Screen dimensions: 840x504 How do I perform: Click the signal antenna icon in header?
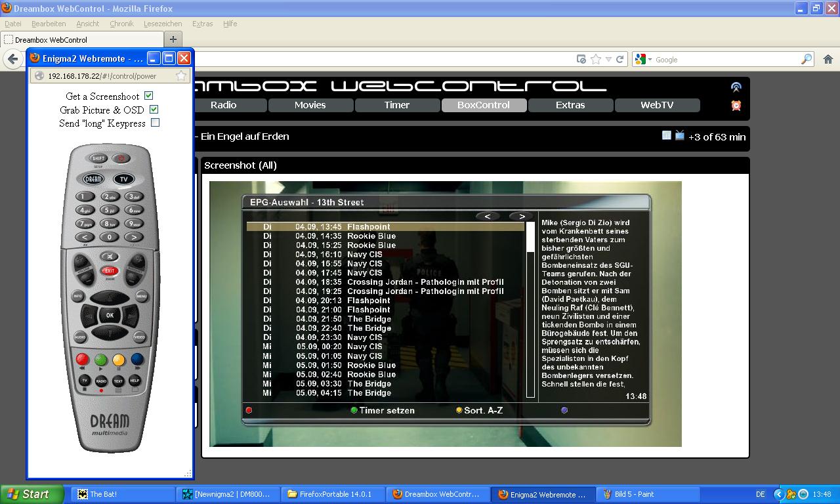tap(736, 87)
